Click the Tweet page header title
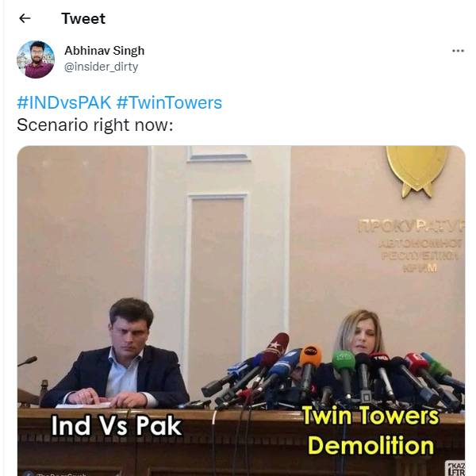This screenshot has width=476, height=476. [x=83, y=18]
